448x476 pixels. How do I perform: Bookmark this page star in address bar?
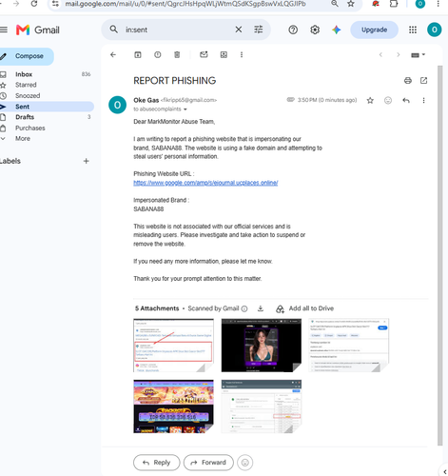[x=351, y=4]
